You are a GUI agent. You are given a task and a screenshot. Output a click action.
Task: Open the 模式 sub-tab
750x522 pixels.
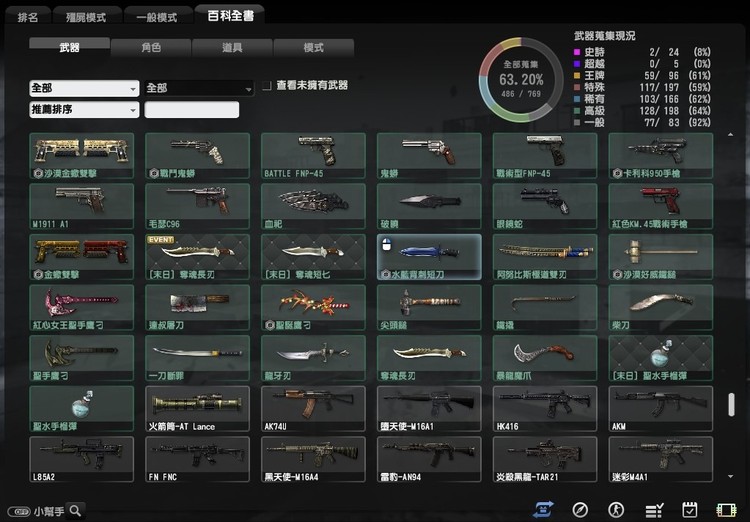click(314, 47)
